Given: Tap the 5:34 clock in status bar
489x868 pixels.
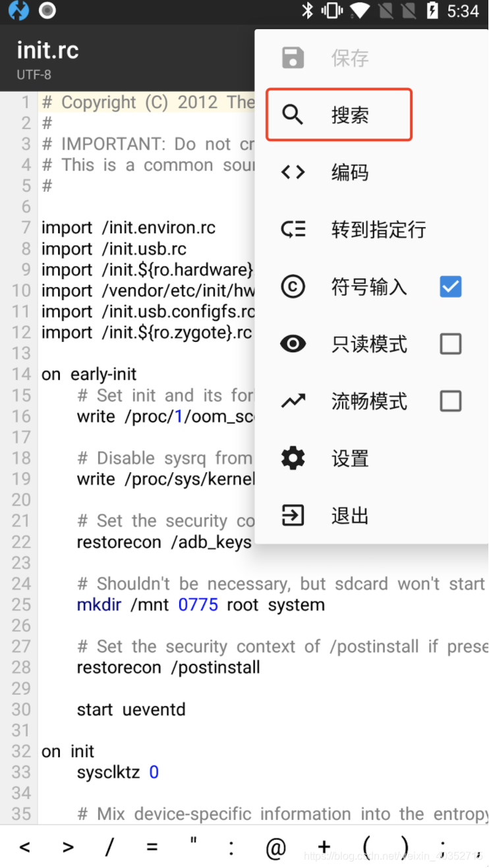Looking at the screenshot, I should tap(463, 11).
